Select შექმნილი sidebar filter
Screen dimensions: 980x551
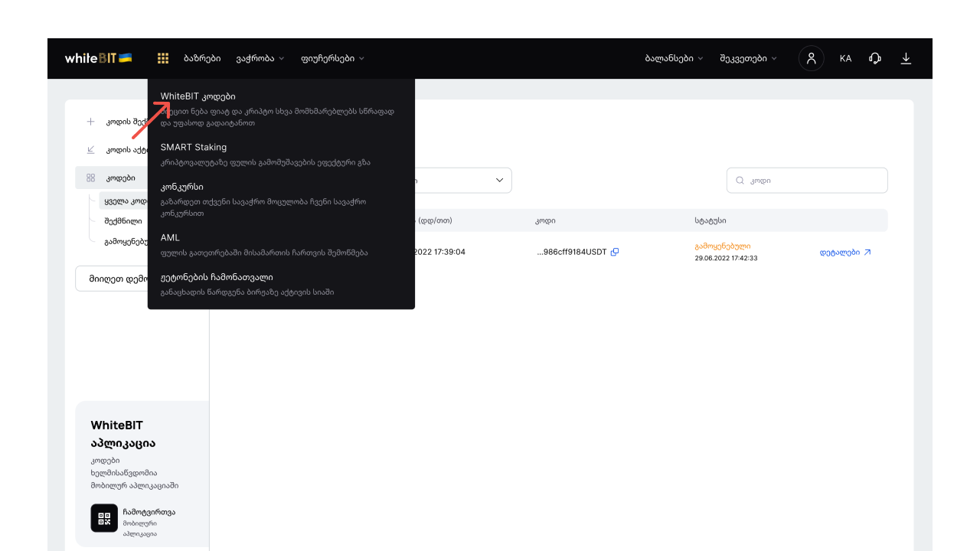(122, 220)
